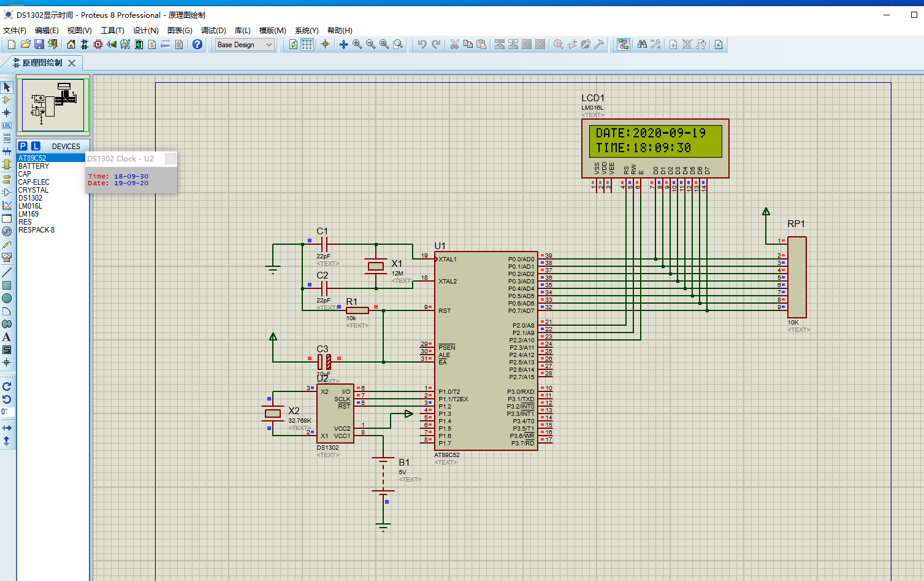
Task: Close the 原理图绘制 tab
Action: (72, 63)
